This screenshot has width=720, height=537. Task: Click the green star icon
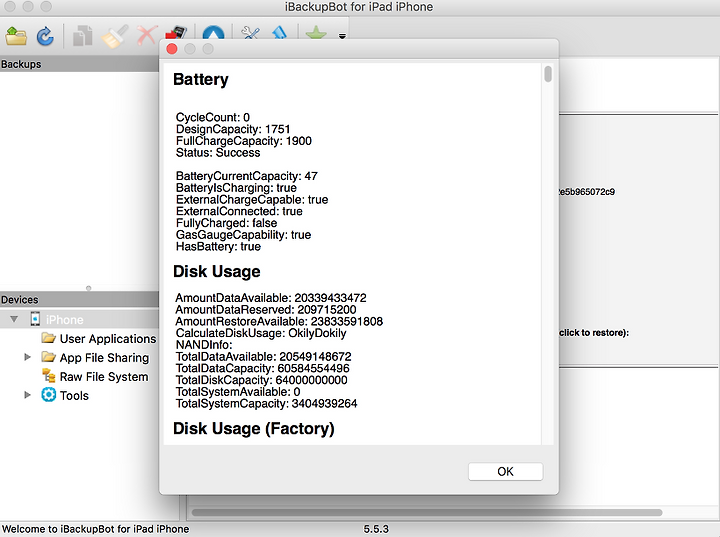(x=316, y=33)
